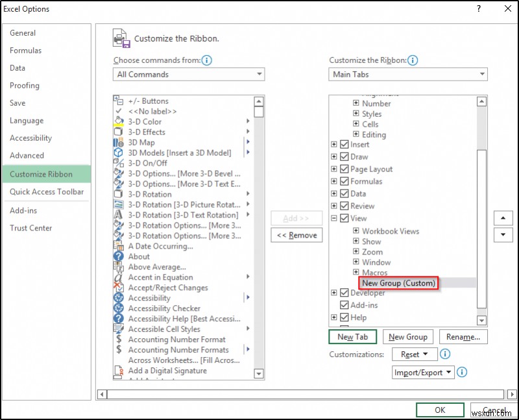Switch to the Proofing options page
This screenshot has height=420, width=519.
(25, 85)
